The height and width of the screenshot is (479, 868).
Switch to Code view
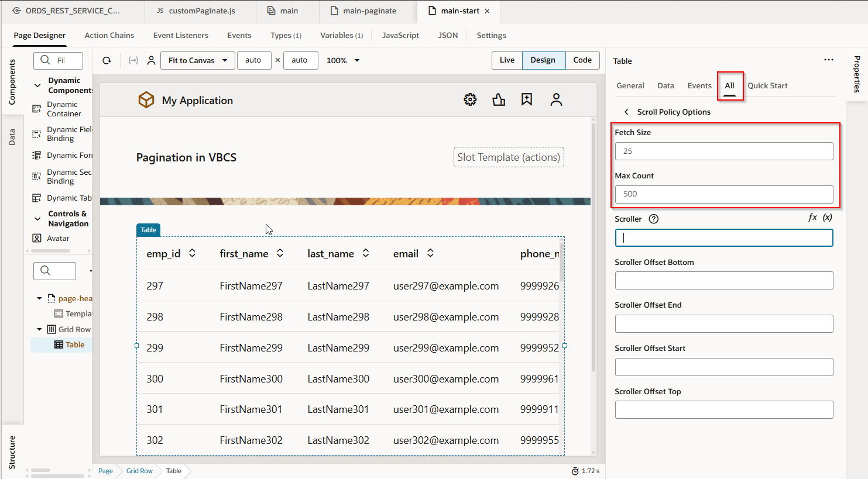[582, 60]
